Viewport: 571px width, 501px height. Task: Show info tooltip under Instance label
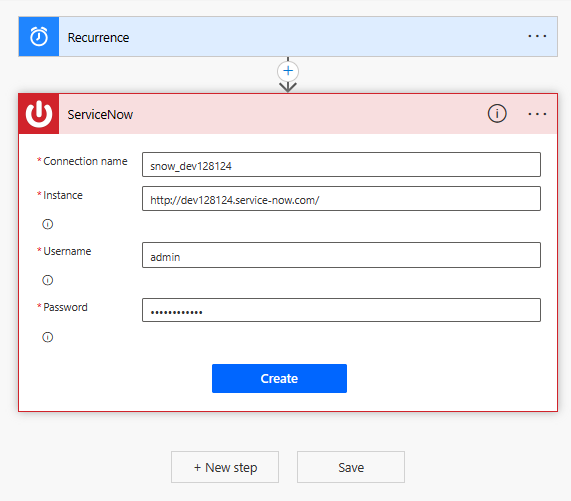click(48, 224)
